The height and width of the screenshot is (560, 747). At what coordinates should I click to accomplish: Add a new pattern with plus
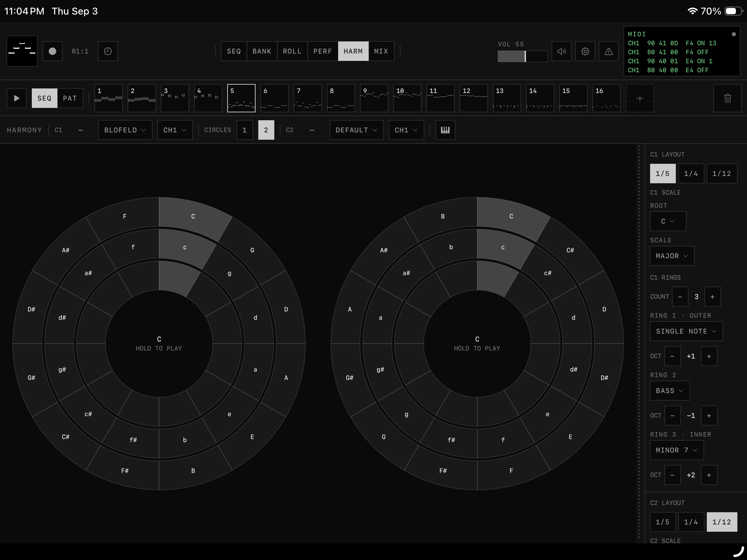pyautogui.click(x=640, y=98)
